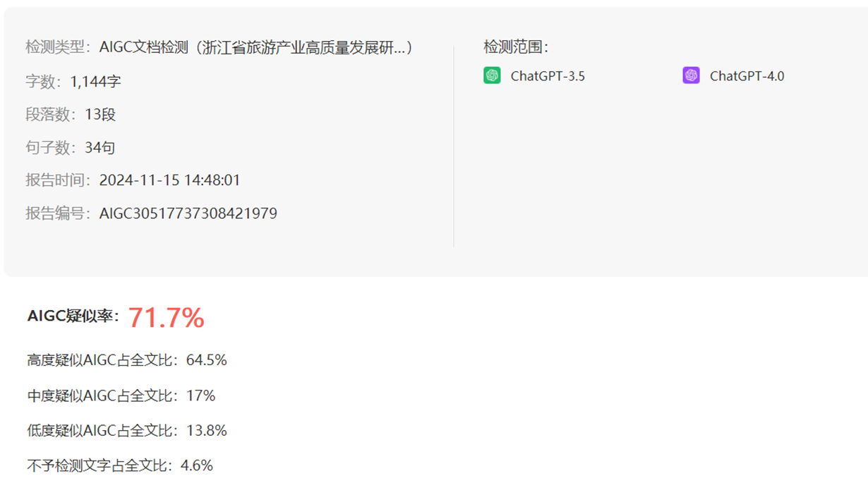Click the 报告时间 label
The height and width of the screenshot is (493, 868).
tap(59, 181)
